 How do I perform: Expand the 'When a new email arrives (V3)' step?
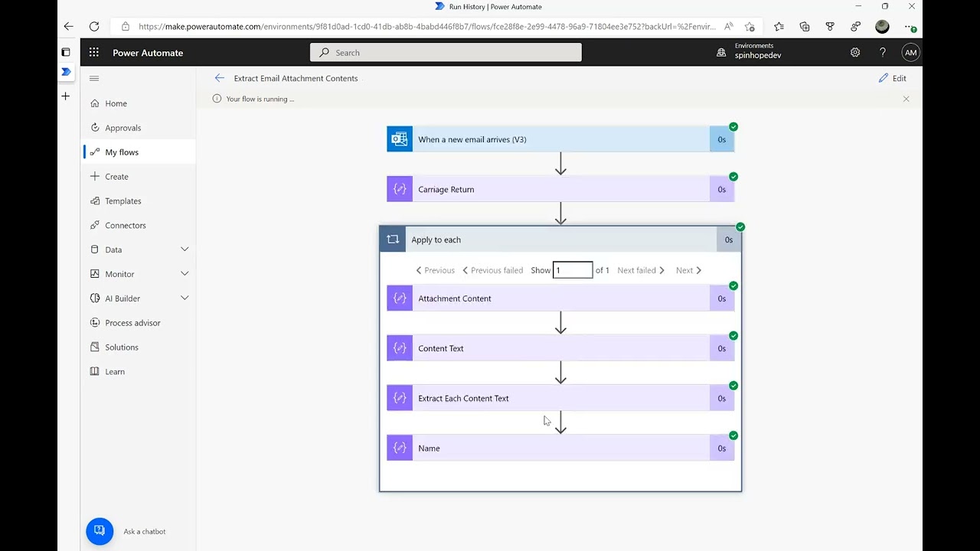click(x=560, y=139)
